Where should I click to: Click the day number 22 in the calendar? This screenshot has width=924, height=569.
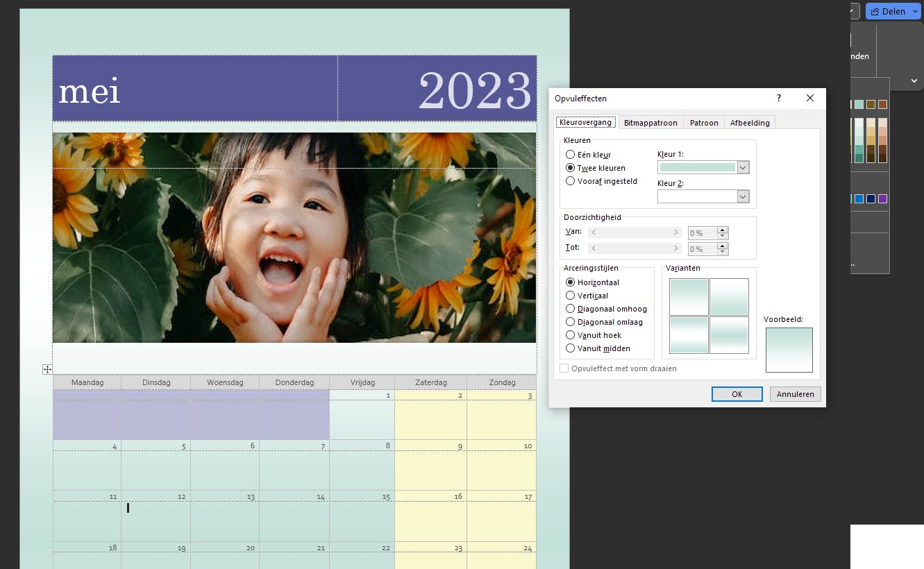tap(385, 548)
